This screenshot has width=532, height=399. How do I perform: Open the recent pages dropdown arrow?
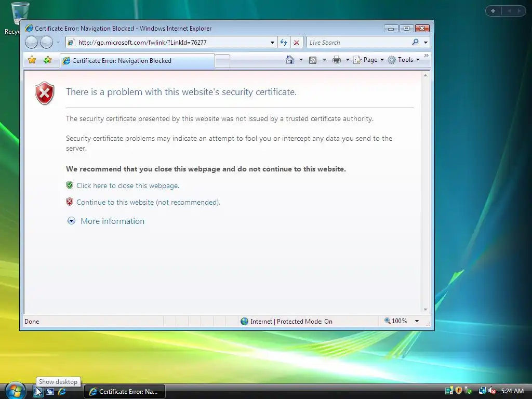click(58, 43)
